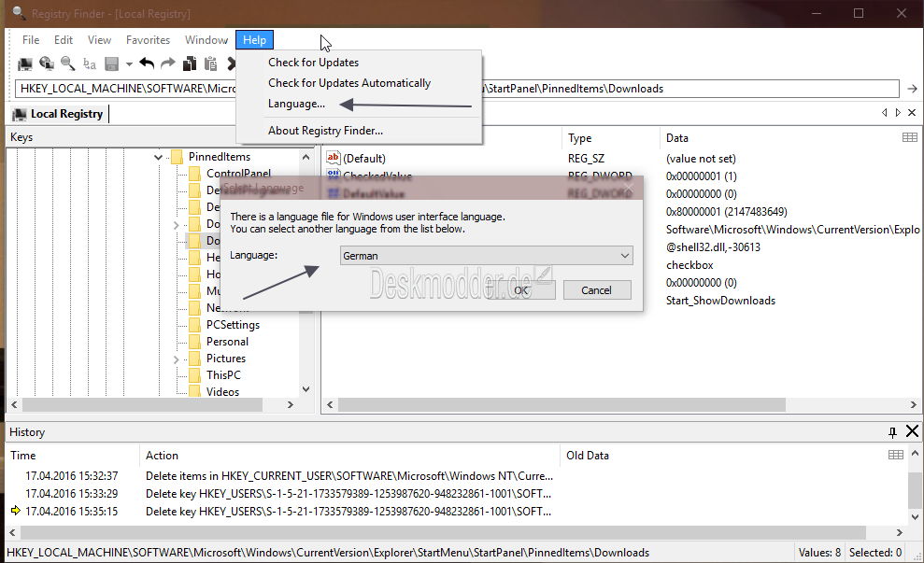Click the go arrow right of address bar

[x=912, y=89]
